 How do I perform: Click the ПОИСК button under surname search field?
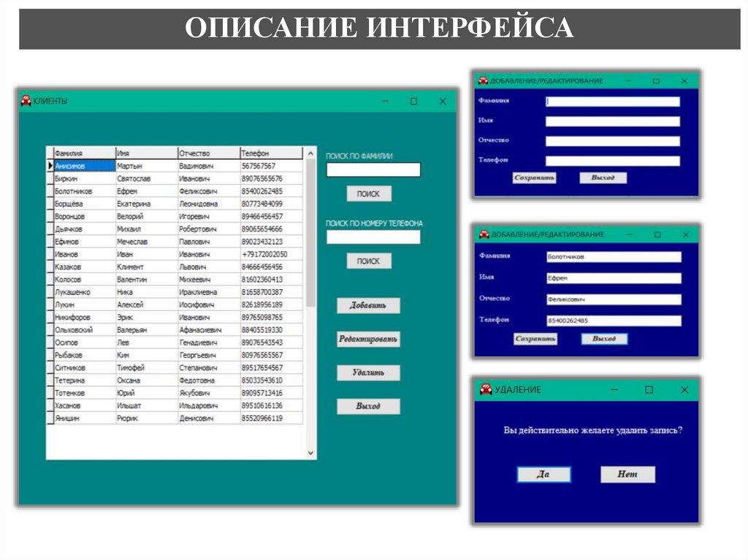(x=369, y=193)
